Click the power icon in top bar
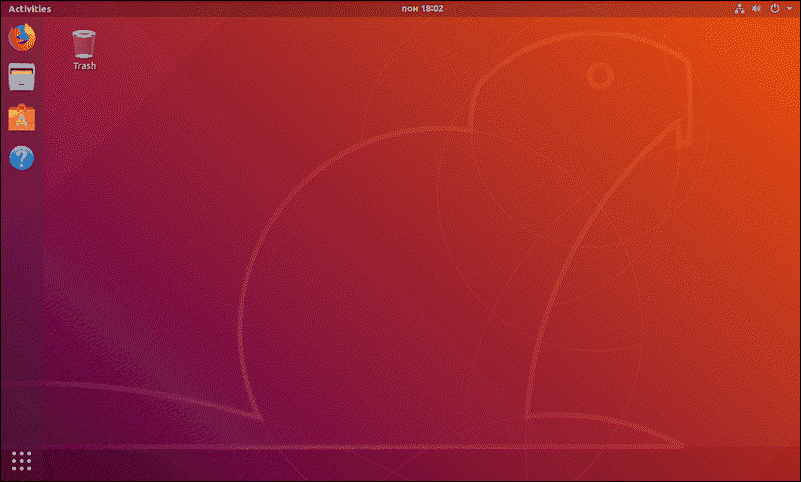Screen dimensions: 801x482 coord(774,8)
